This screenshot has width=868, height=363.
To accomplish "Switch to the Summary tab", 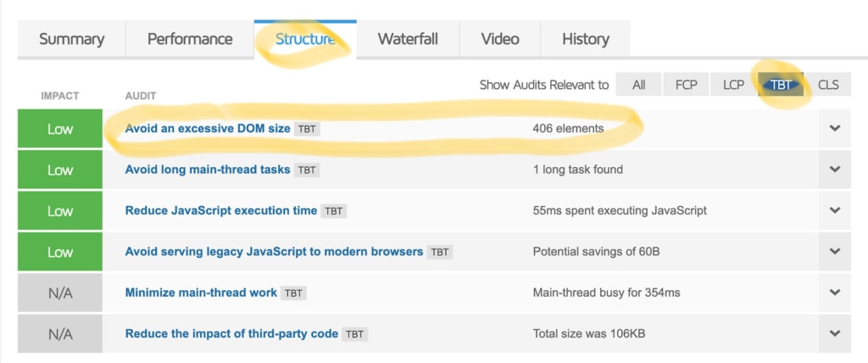I will tap(72, 39).
